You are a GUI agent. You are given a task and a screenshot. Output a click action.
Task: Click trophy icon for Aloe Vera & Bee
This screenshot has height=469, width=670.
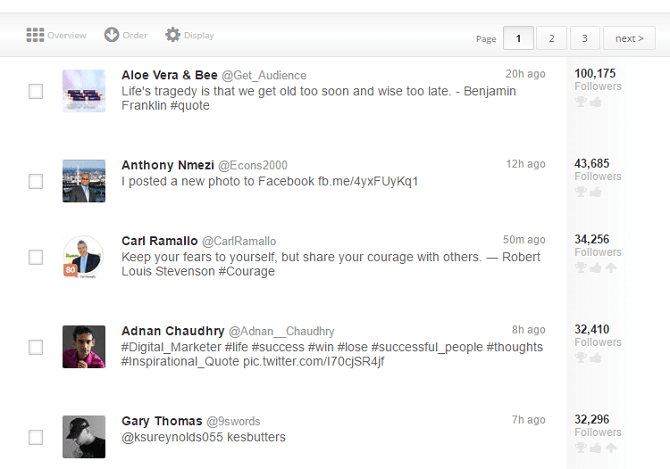(580, 102)
